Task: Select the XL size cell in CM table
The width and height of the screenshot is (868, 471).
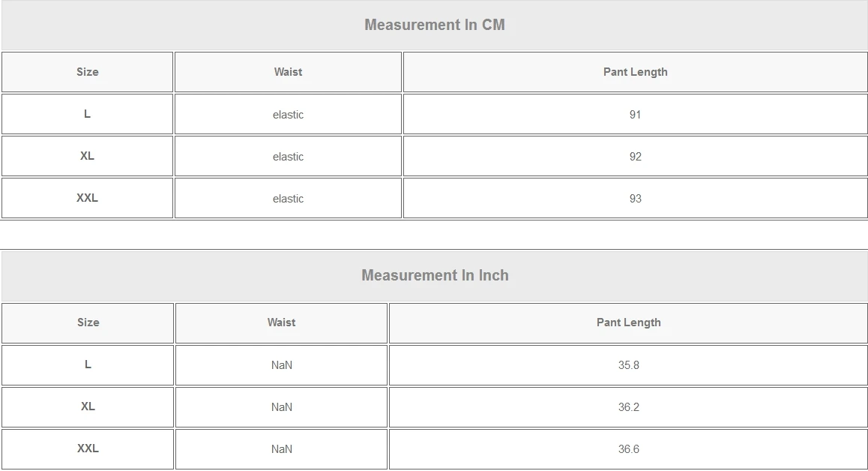Action: (88, 156)
